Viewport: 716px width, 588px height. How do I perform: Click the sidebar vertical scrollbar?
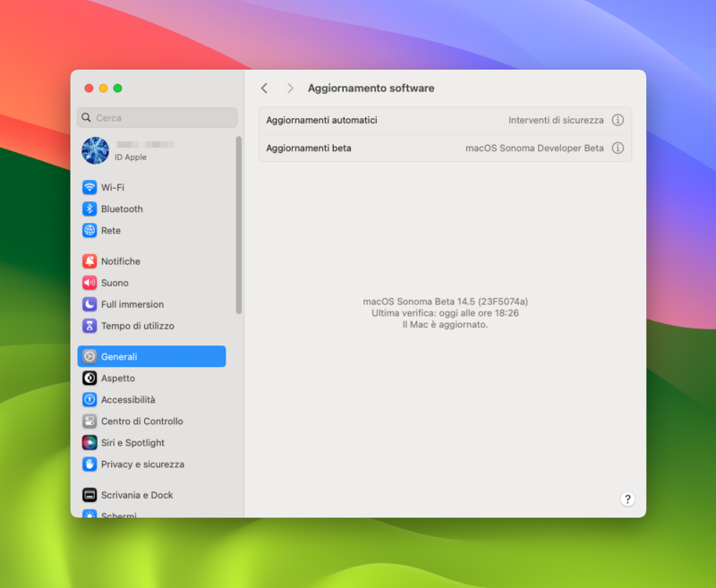click(x=238, y=225)
